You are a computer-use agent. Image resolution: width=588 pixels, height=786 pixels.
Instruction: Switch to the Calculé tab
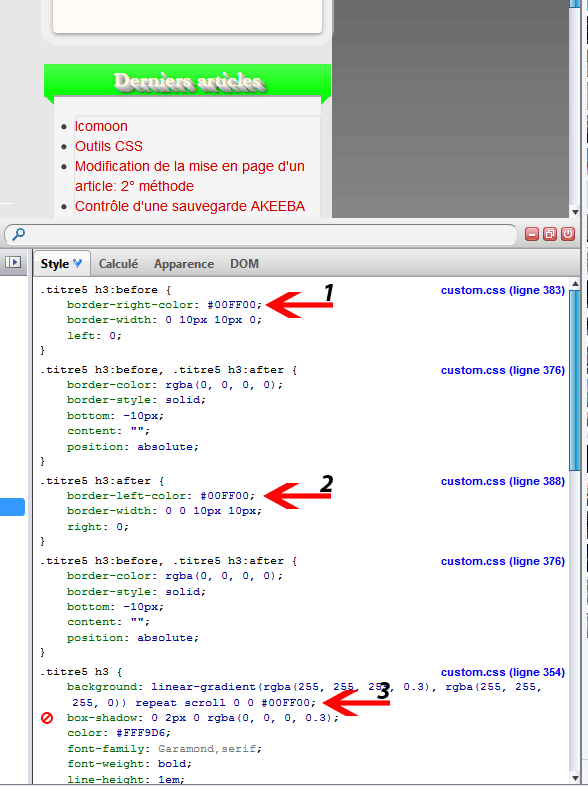(118, 264)
